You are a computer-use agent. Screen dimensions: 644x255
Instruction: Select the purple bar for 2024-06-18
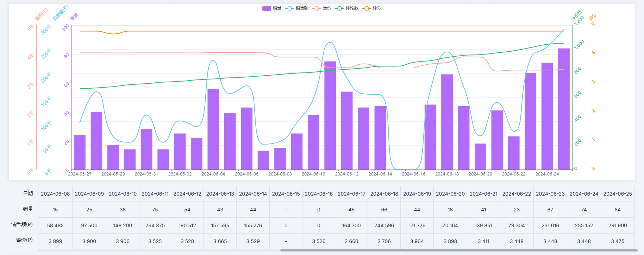point(447,122)
